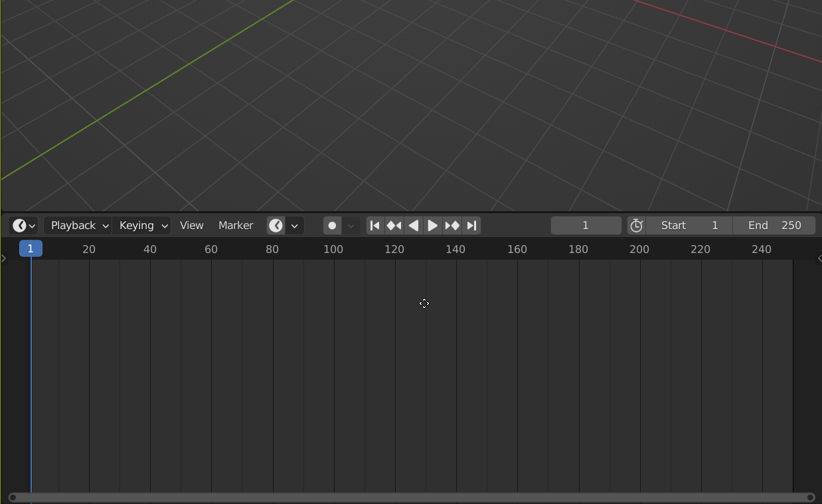Expand the right sidebar arrow in timeline

[x=819, y=258]
